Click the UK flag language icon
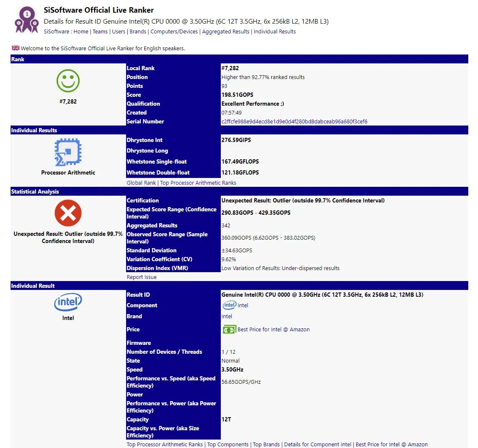The image size is (478, 448). tap(16, 48)
